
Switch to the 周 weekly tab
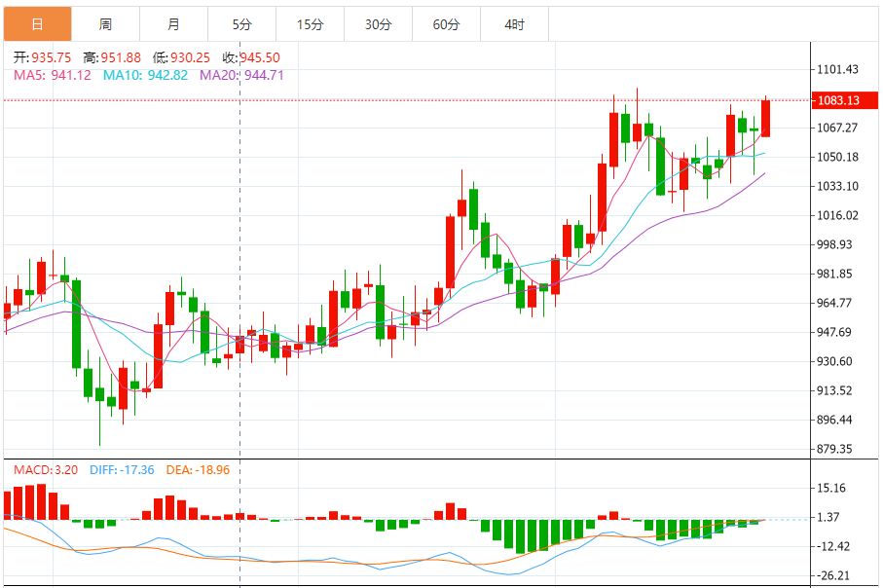pos(105,24)
